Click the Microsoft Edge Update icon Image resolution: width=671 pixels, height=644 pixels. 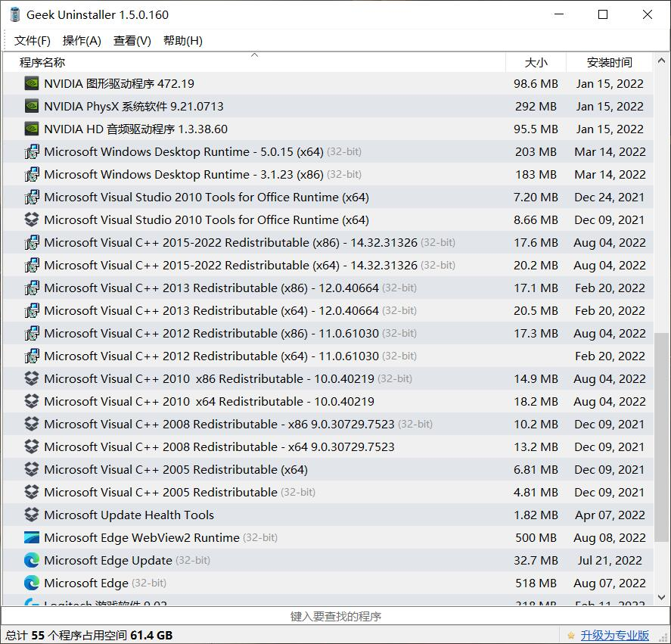(32, 560)
